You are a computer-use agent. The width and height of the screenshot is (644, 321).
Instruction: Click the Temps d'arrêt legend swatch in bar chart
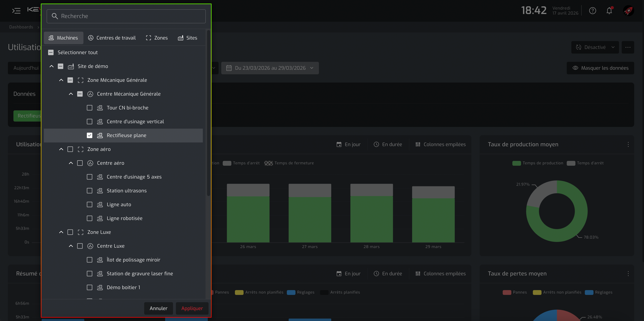pos(227,163)
